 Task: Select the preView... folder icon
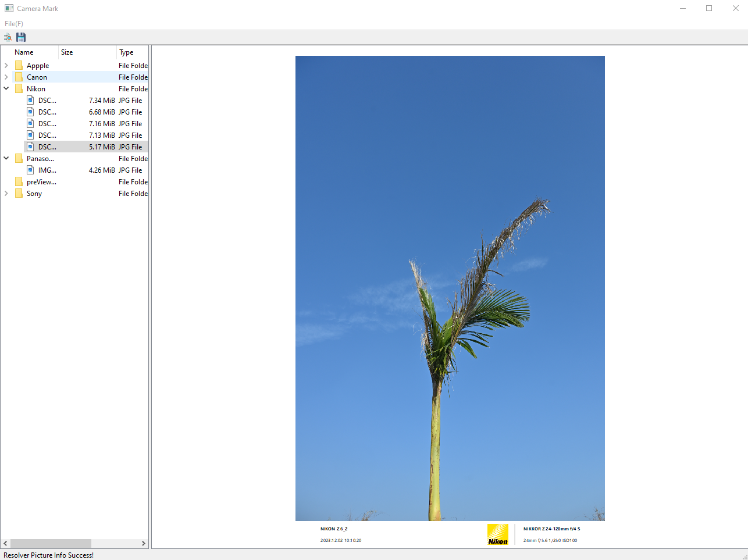point(19,181)
